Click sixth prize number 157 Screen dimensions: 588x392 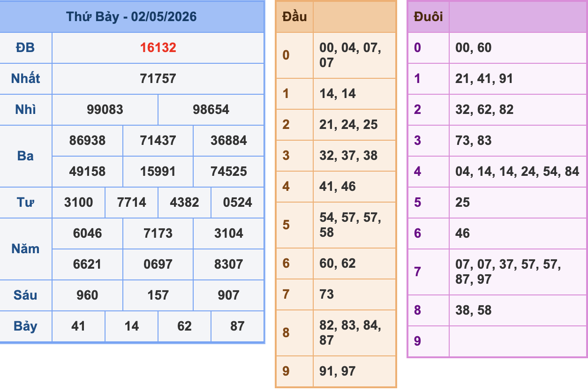coord(158,295)
